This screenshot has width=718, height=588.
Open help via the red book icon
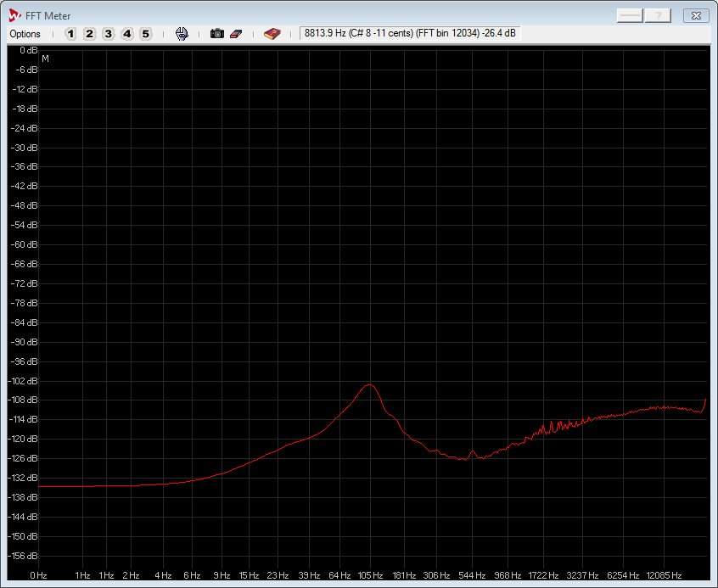(x=272, y=34)
